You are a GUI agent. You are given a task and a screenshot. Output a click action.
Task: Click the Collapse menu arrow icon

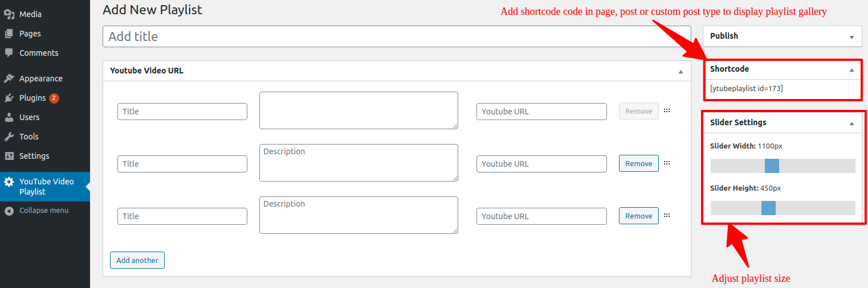coord(9,211)
